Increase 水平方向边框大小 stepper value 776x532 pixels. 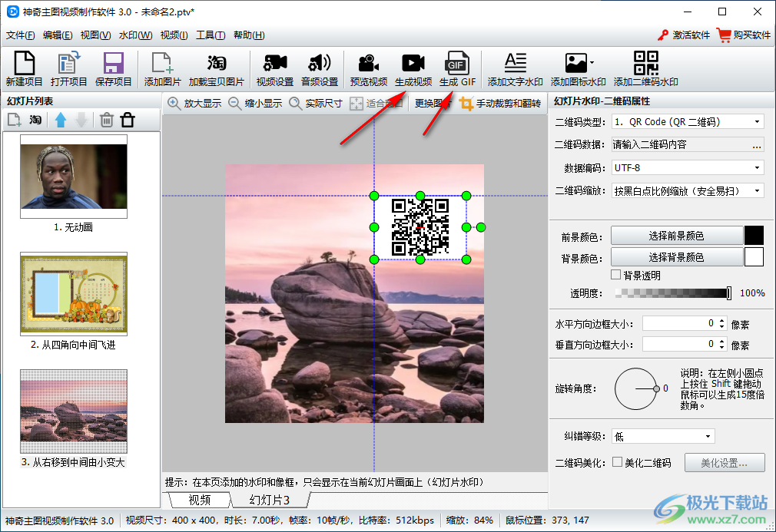(721, 320)
